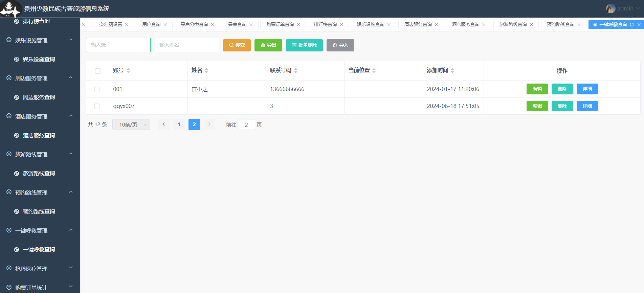
Task: Close the 周边服务查询 tab
Action: [436, 25]
